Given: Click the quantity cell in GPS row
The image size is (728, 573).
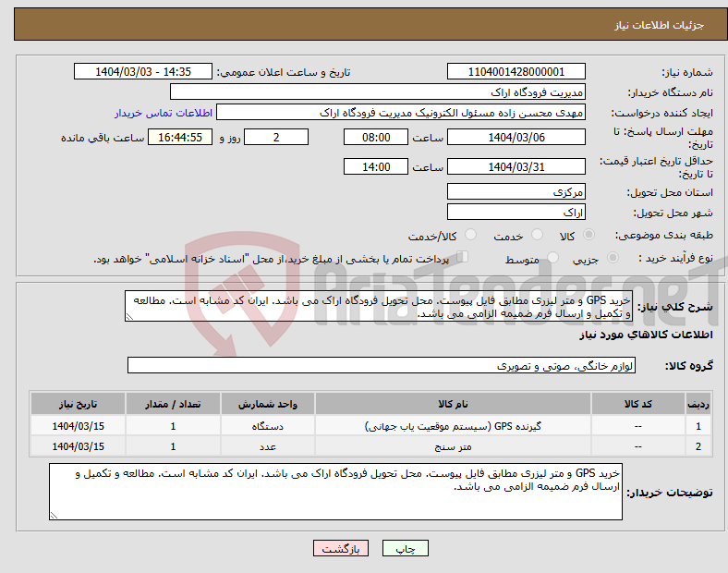Looking at the screenshot, I should [x=173, y=426].
